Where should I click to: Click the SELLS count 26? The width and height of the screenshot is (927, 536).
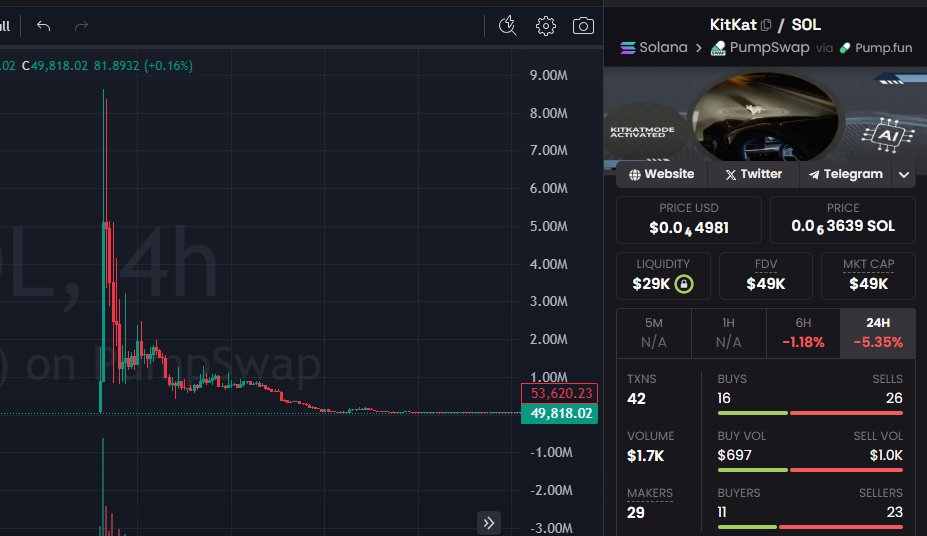coord(894,398)
